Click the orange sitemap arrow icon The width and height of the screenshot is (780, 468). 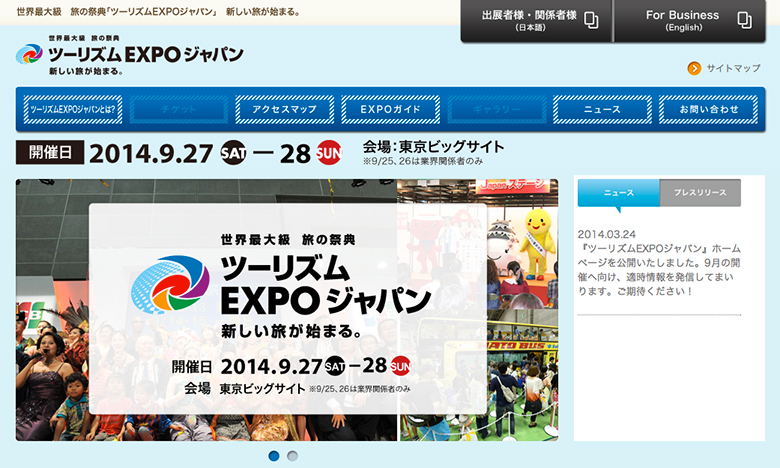point(694,69)
